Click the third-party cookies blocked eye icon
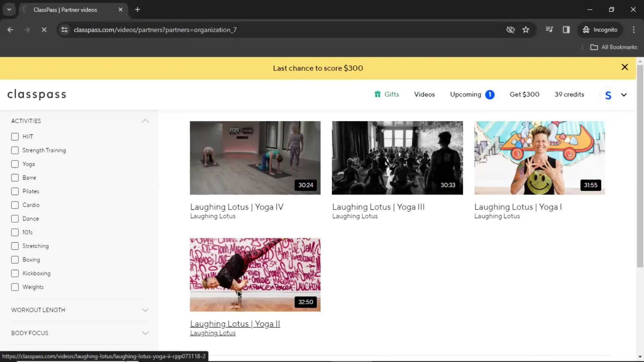Image resolution: width=644 pixels, height=362 pixels. pyautogui.click(x=510, y=30)
